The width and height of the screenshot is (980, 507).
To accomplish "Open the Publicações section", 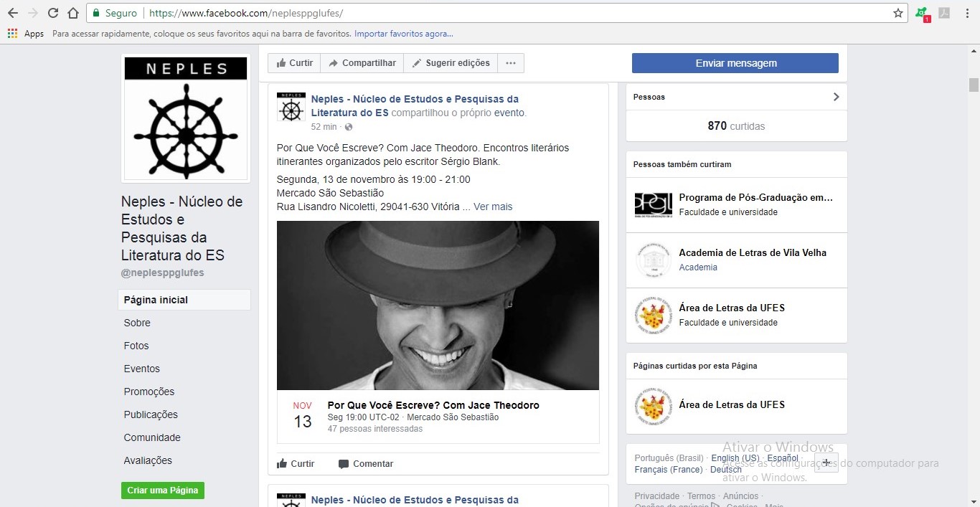I will pos(151,414).
